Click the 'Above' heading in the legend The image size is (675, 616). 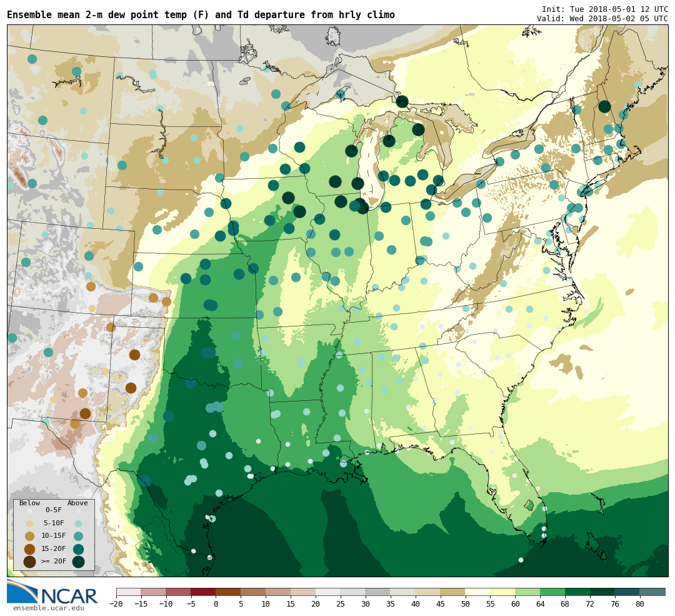click(77, 503)
